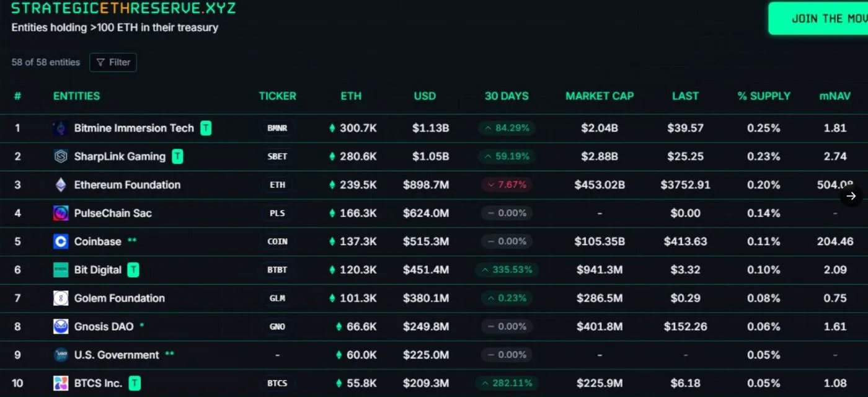Click the Coinbase logo icon

coord(60,241)
